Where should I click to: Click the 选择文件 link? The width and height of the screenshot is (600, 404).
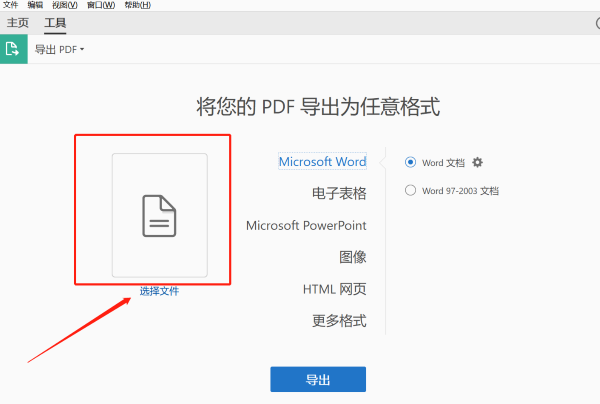(x=159, y=291)
